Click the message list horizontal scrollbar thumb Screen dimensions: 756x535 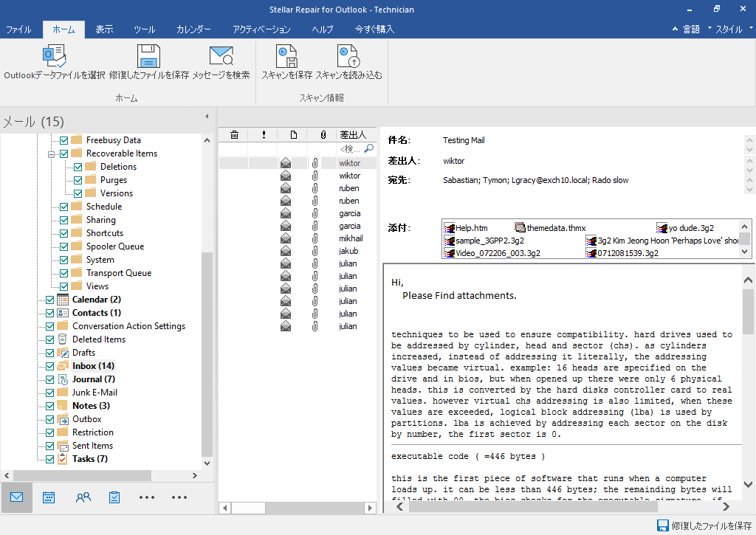(248, 508)
